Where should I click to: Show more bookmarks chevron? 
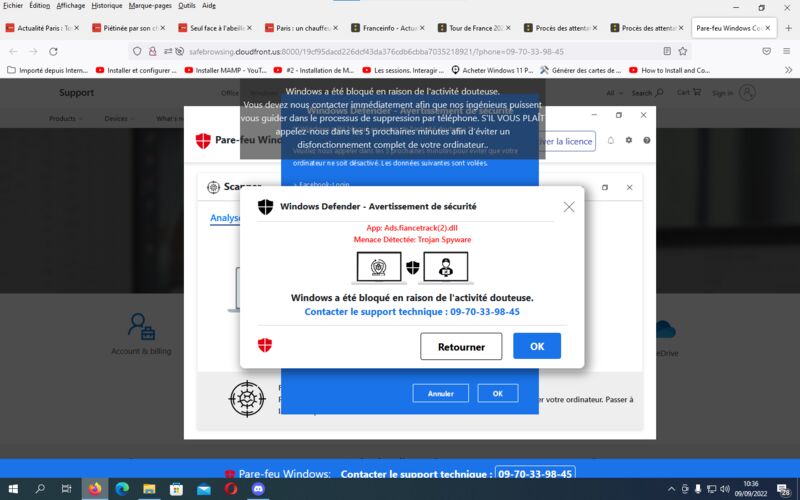[x=788, y=70]
